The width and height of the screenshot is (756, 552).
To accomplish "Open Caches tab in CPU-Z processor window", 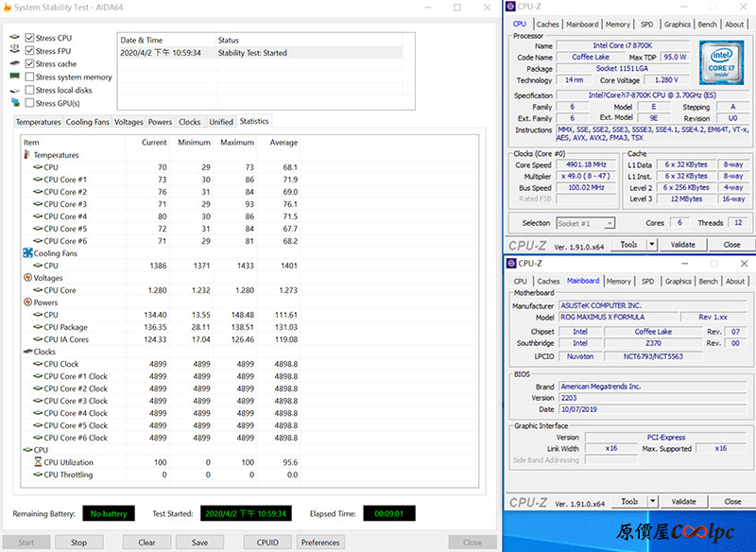I will coord(548,25).
